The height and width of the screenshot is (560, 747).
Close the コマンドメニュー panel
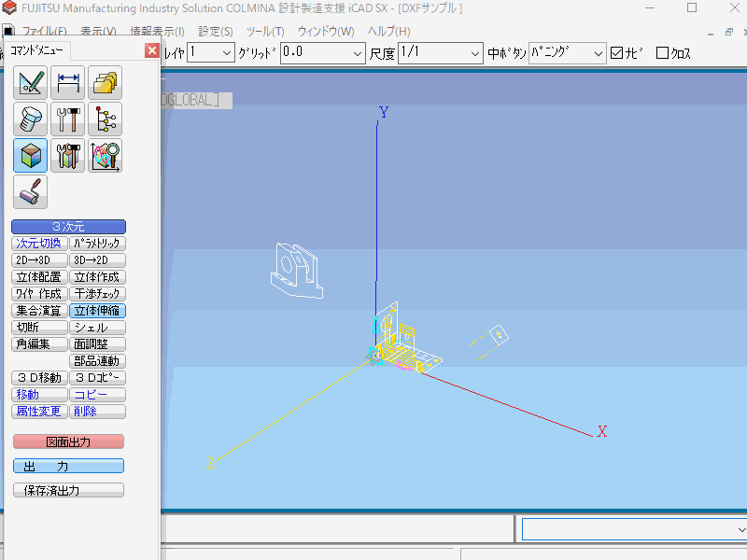click(151, 50)
